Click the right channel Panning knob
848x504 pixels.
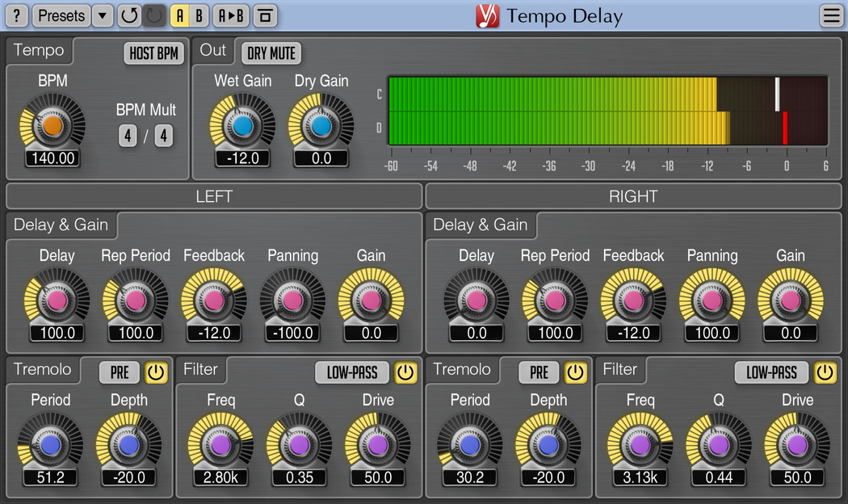pos(712,300)
